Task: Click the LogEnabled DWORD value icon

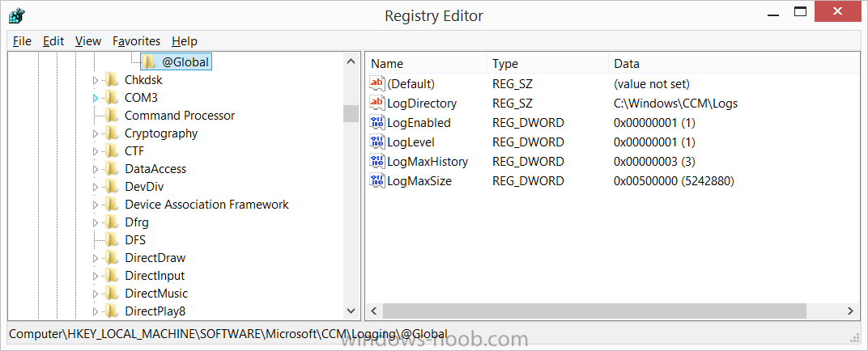Action: pyautogui.click(x=377, y=122)
